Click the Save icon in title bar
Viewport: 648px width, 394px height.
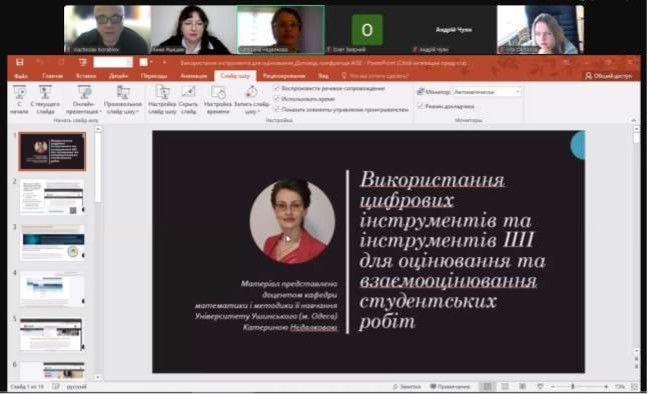[19, 62]
